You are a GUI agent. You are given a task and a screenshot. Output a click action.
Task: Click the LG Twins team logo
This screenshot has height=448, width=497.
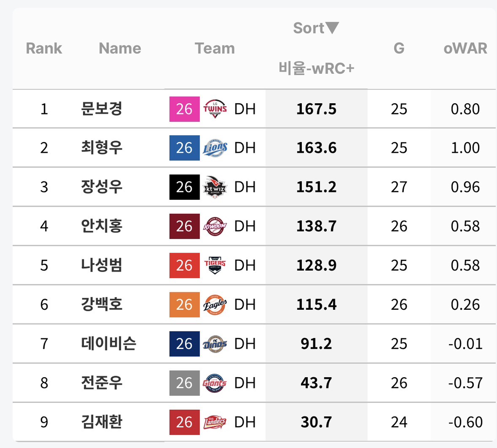pos(215,109)
